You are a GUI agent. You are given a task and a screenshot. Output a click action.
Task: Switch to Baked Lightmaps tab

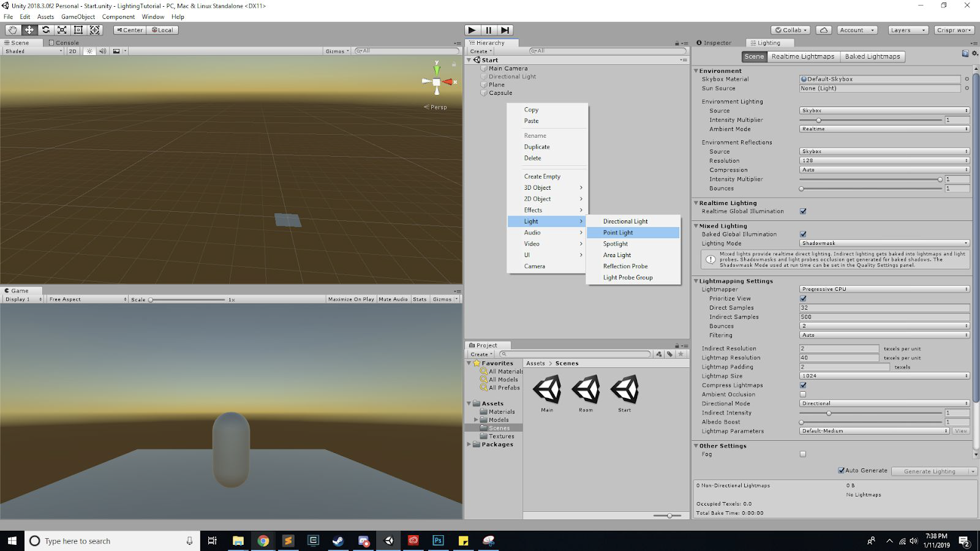(872, 56)
